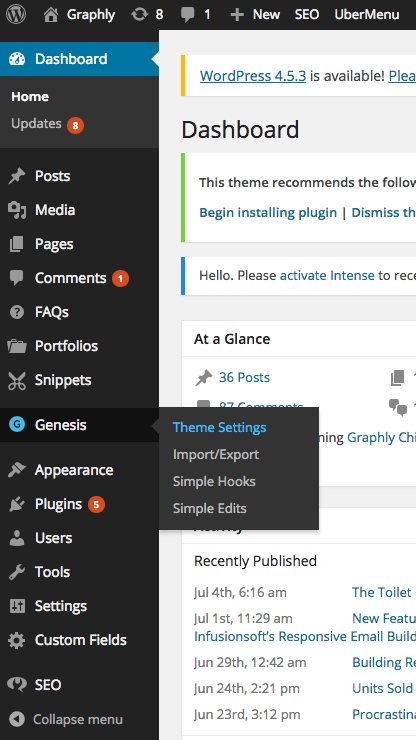Open the updates refresh icon in the admin bar
The height and width of the screenshot is (740, 416).
(140, 15)
